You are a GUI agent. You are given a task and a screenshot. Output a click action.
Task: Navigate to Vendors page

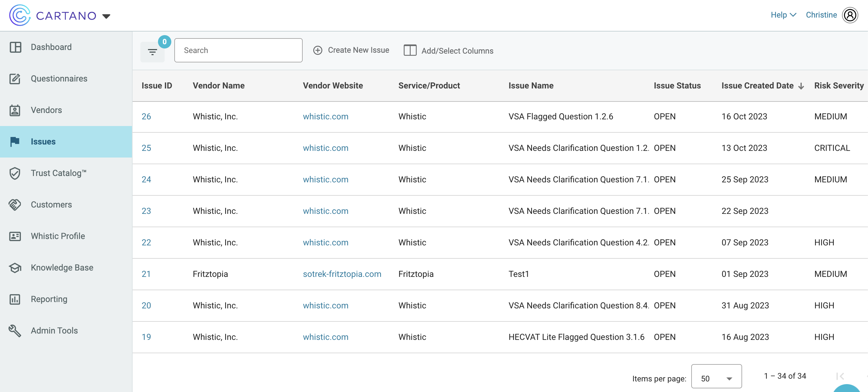(x=47, y=110)
